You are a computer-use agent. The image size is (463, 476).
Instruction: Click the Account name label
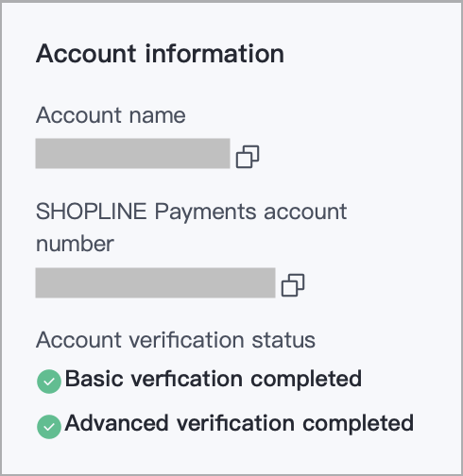111,115
